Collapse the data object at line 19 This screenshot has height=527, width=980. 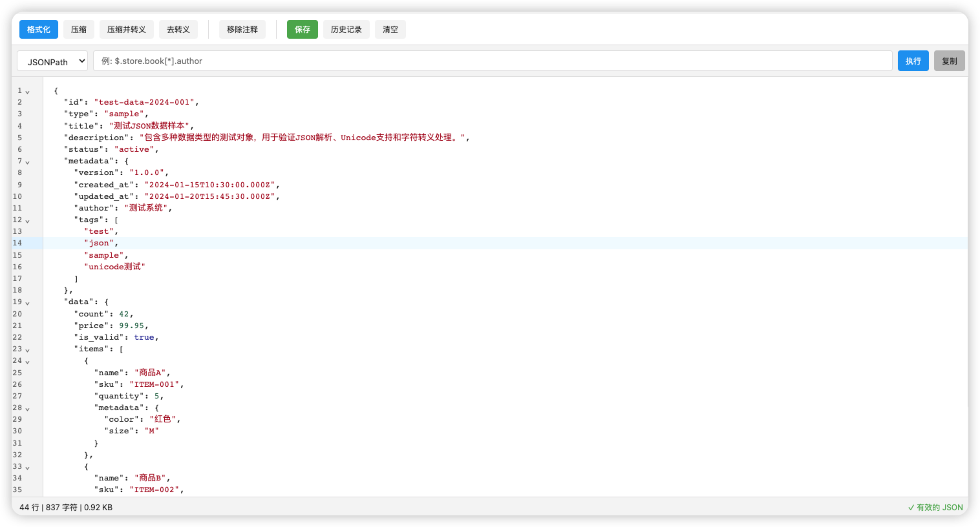[x=27, y=303]
